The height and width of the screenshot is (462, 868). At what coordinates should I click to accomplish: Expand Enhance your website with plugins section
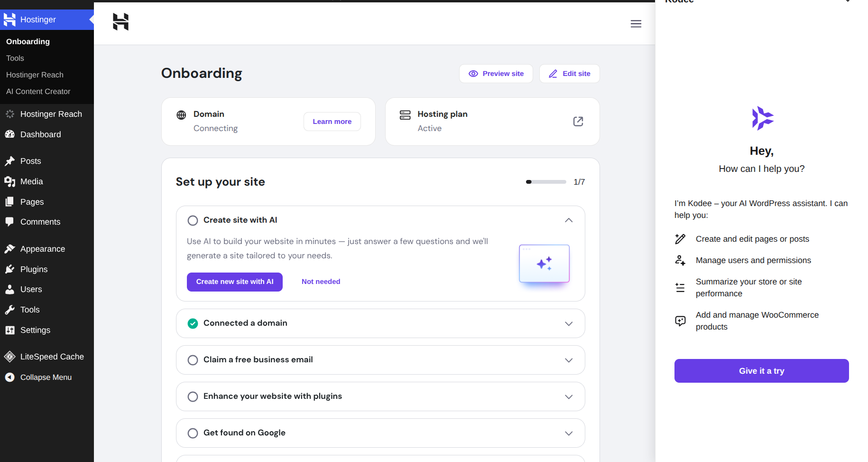(569, 396)
